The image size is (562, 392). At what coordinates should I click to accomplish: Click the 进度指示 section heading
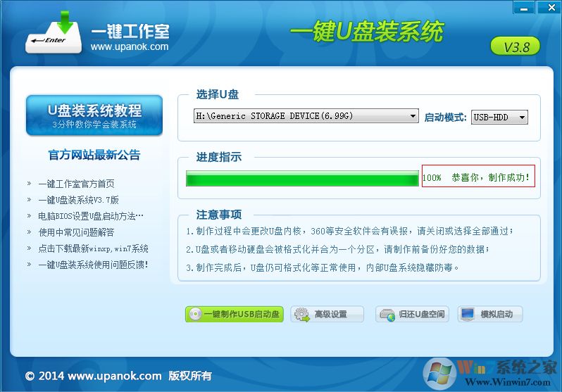[218, 157]
